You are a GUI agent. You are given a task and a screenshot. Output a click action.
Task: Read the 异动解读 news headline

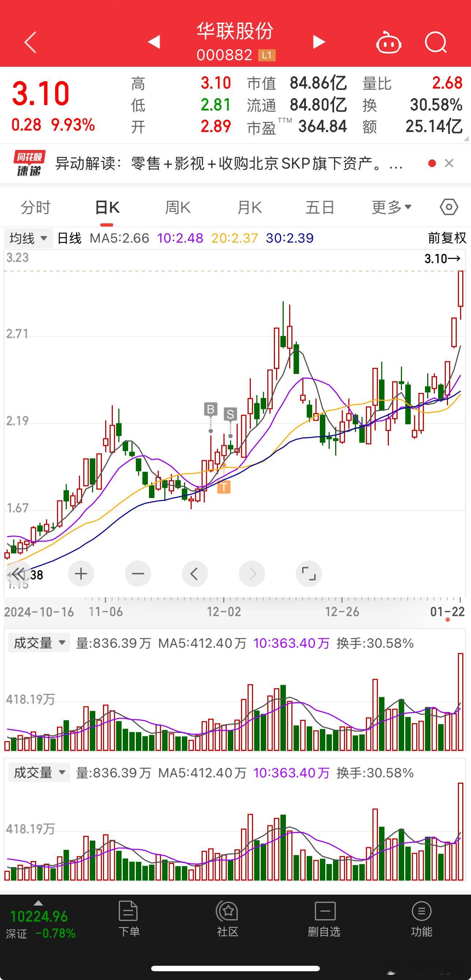coord(229,163)
